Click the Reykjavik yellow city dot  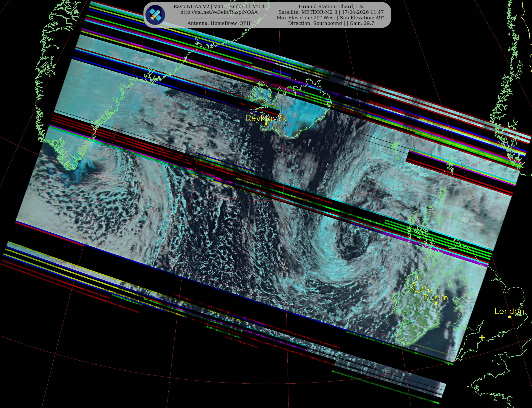pyautogui.click(x=266, y=124)
